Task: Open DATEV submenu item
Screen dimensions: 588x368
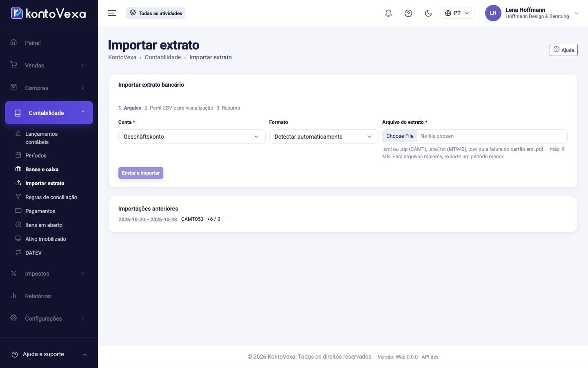Action: (x=33, y=253)
